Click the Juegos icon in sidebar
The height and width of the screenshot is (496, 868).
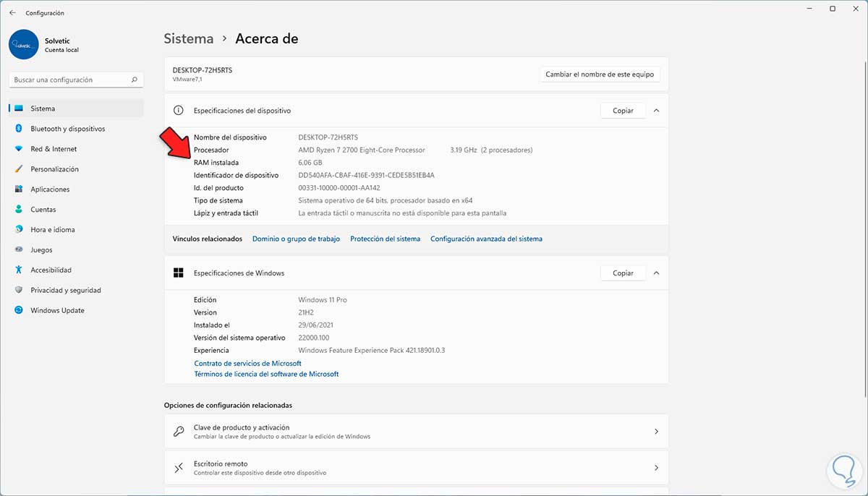(x=19, y=250)
